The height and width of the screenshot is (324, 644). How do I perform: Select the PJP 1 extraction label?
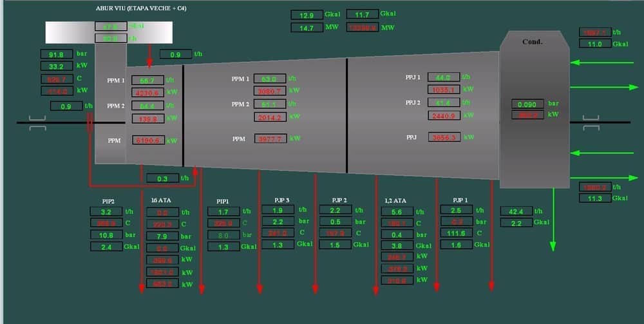click(x=460, y=200)
